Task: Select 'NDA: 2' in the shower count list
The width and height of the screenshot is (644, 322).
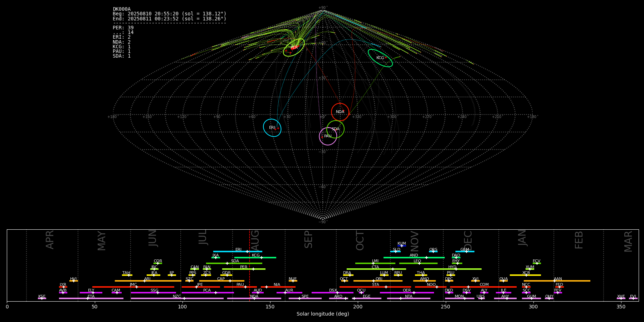Action: point(122,42)
